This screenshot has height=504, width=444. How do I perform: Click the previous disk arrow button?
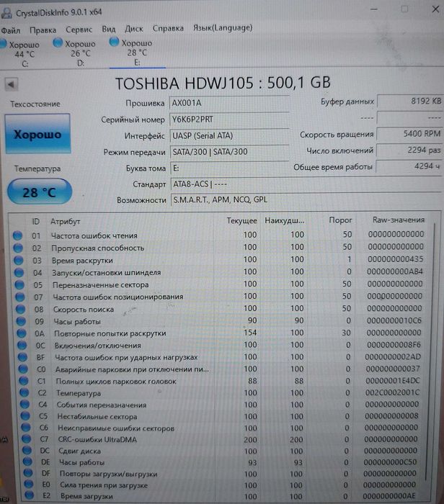[12, 84]
